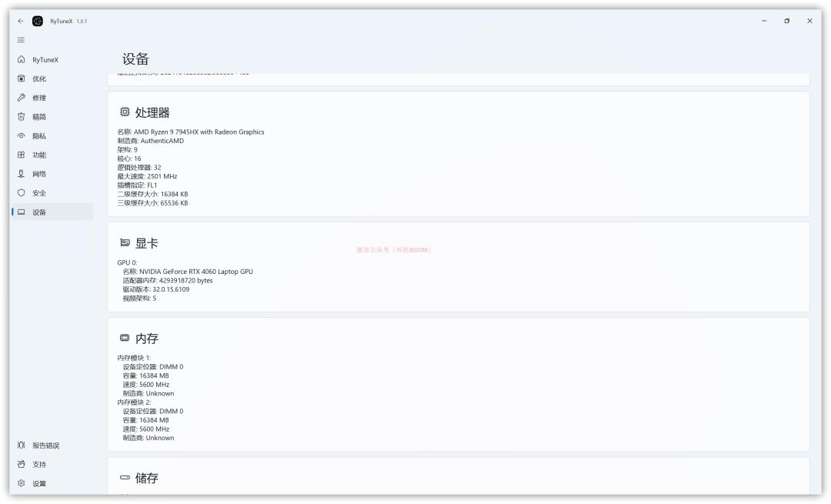
Task: Click the 内存 memory section heading
Action: [x=146, y=339]
